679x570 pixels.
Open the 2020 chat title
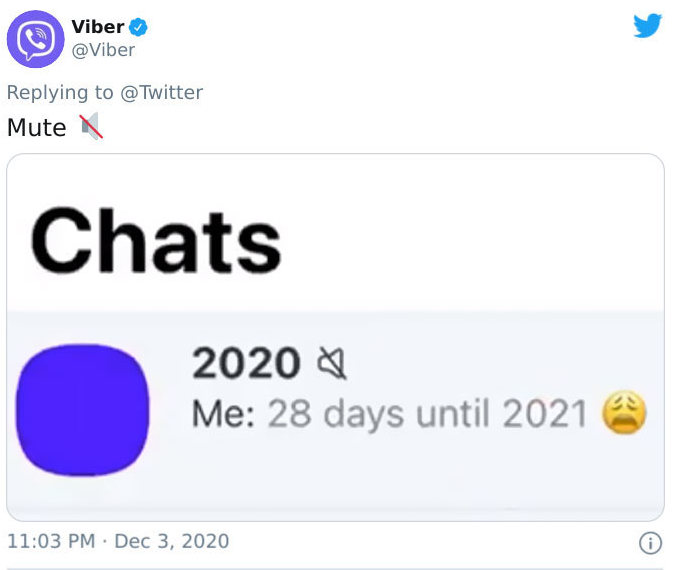[246, 364]
